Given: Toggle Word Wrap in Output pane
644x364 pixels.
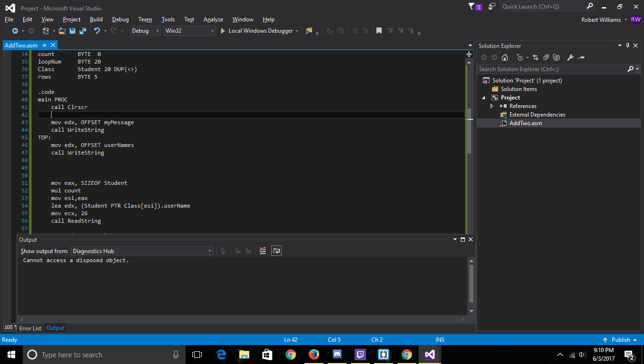Looking at the screenshot, I should (x=277, y=251).
